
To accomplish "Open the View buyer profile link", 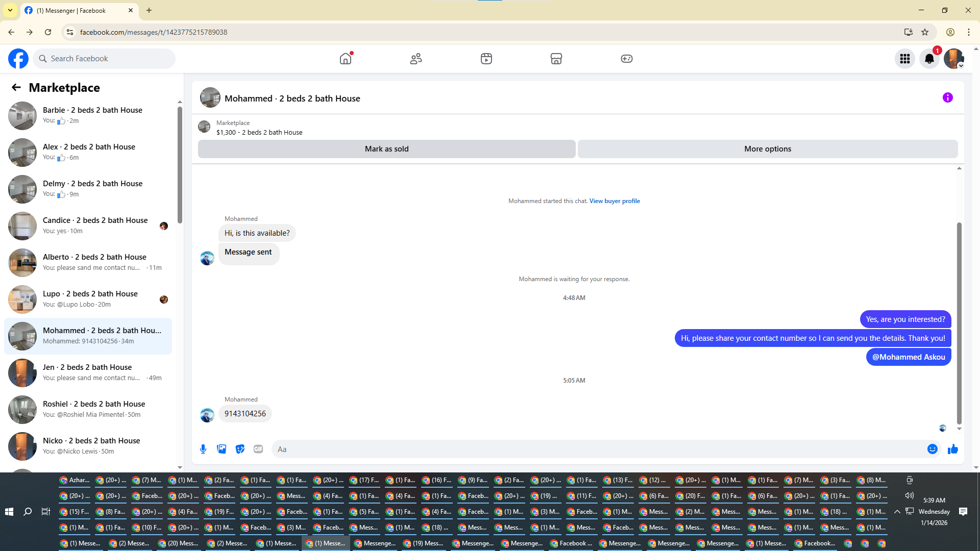I will click(x=614, y=201).
